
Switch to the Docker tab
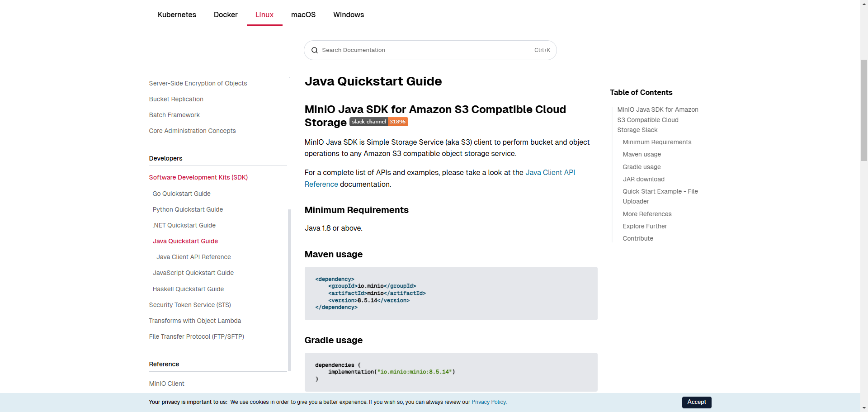pyautogui.click(x=226, y=14)
